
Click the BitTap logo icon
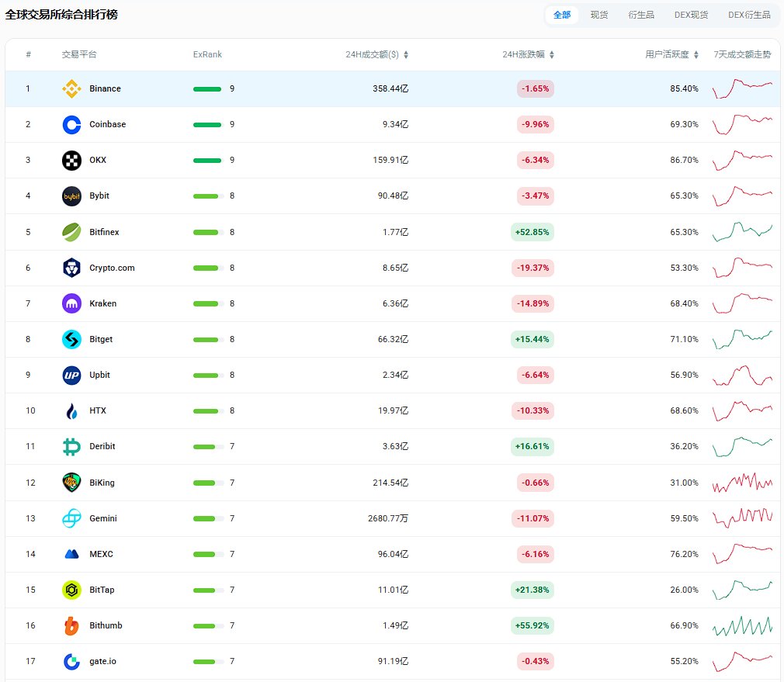(x=71, y=590)
